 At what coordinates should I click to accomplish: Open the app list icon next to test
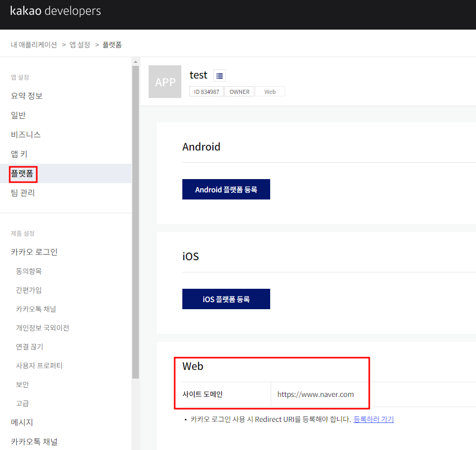click(x=220, y=76)
